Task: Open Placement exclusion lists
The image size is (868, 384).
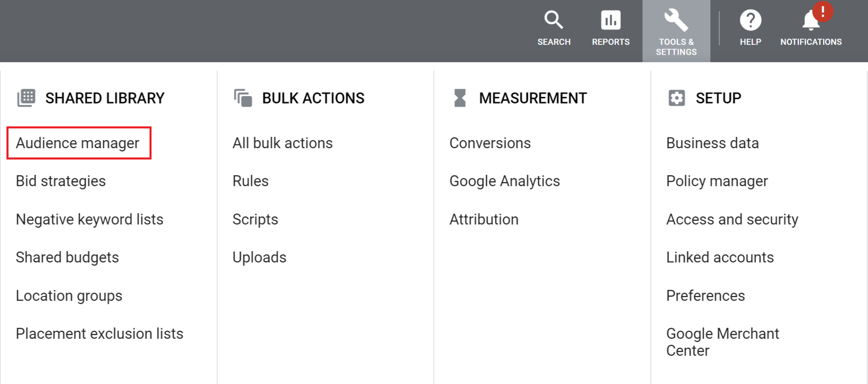Action: click(x=99, y=333)
